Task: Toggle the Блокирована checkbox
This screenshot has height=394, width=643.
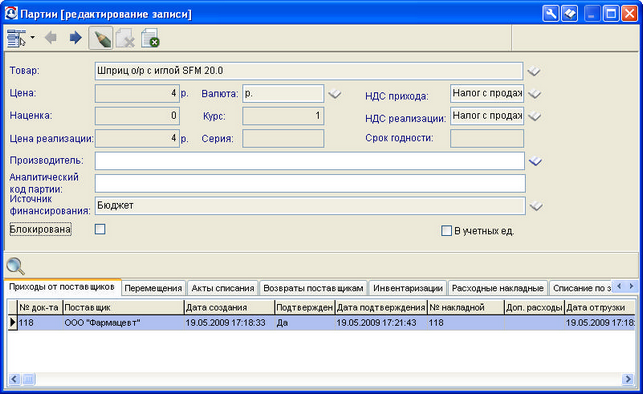Action: tap(100, 229)
